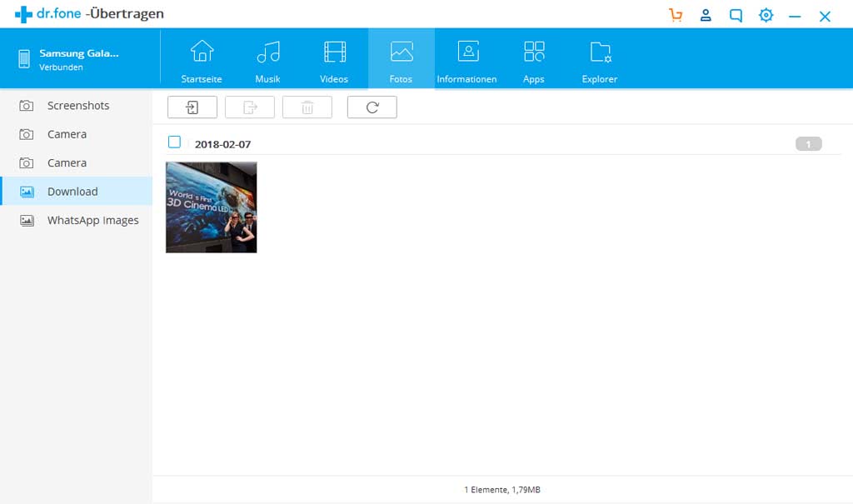Open the 3D Cinema LED photo

coord(211,207)
